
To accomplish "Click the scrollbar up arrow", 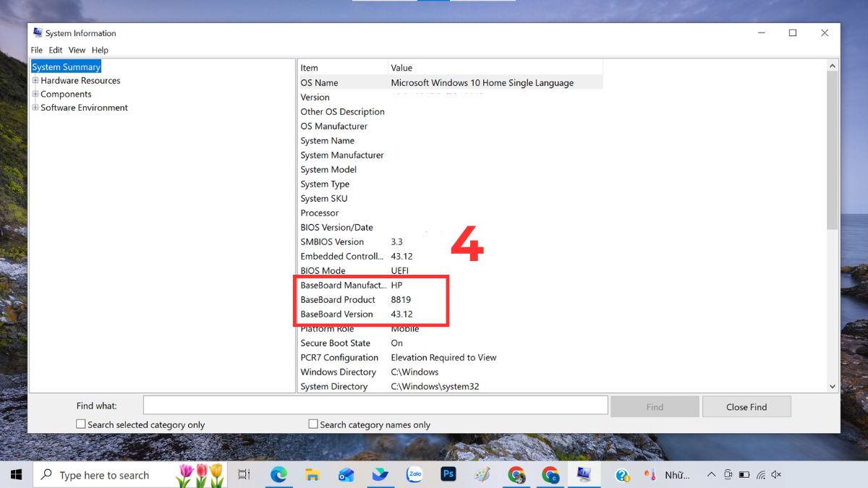I will pos(832,65).
